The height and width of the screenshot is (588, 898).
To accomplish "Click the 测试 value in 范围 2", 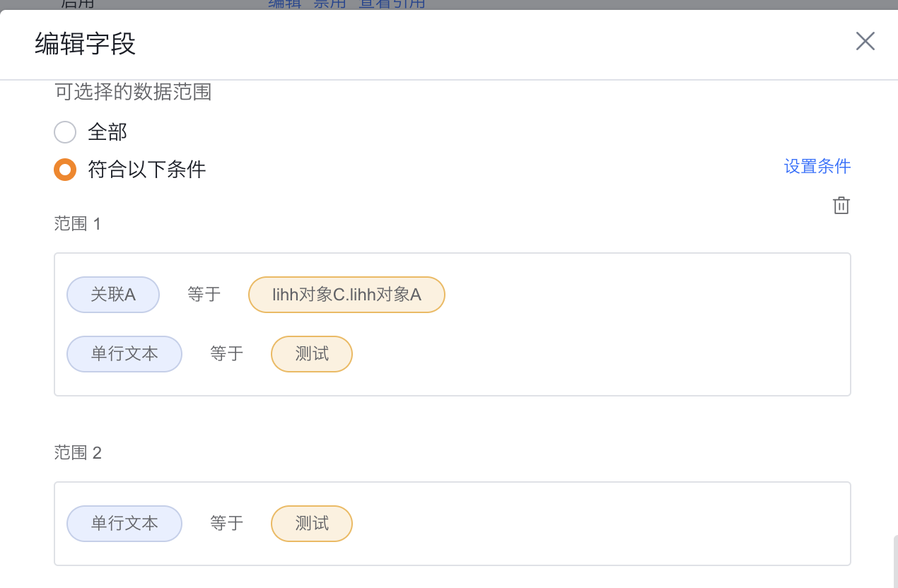I will [312, 524].
